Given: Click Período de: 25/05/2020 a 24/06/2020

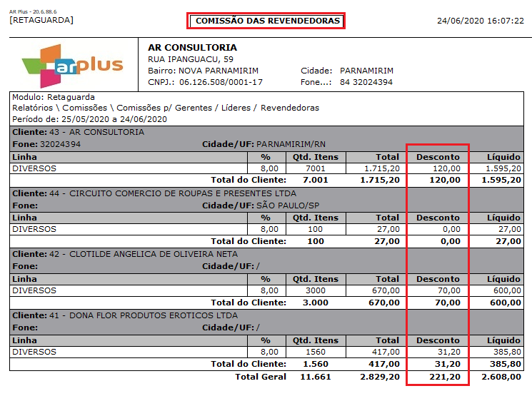Looking at the screenshot, I should point(89,119).
